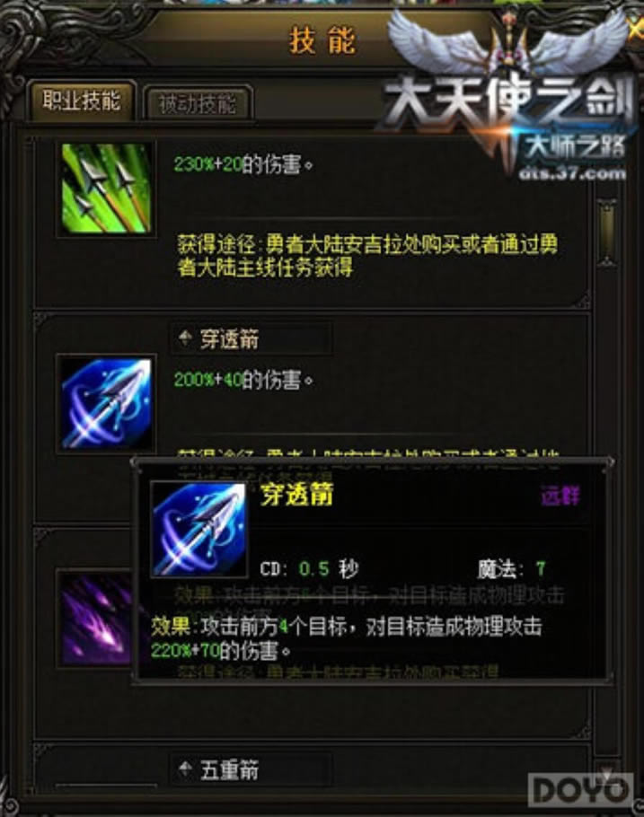
Task: Click the upgrade arrow icon beside 五重箭 label
Action: [185, 769]
